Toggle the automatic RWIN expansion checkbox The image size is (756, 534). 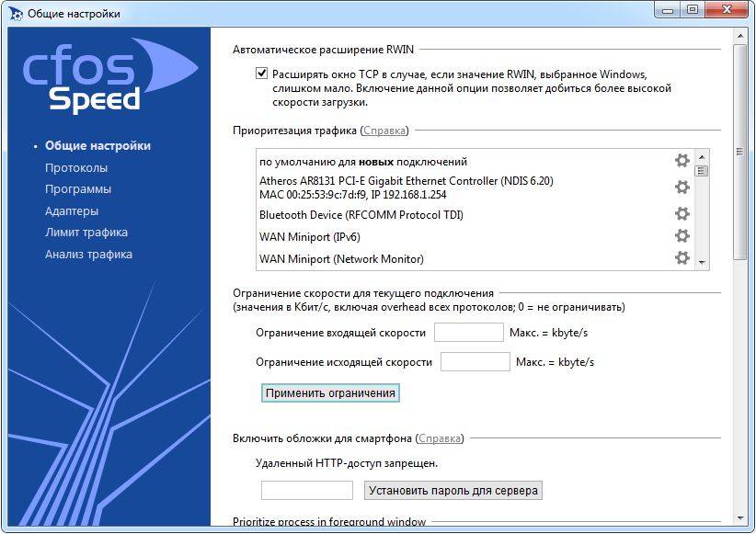click(x=263, y=74)
